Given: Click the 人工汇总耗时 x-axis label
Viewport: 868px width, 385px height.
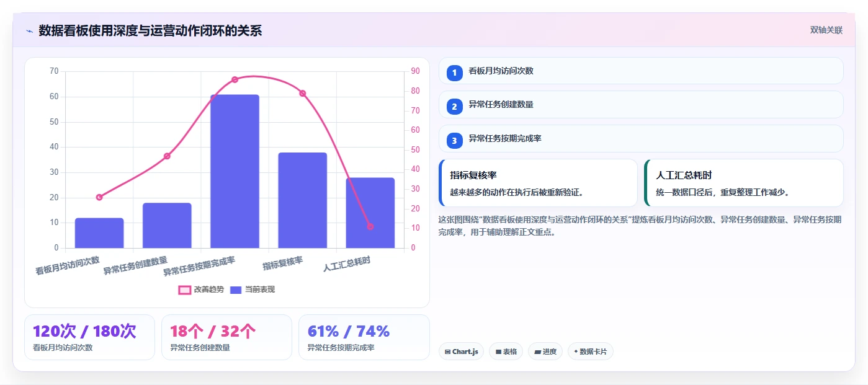Looking at the screenshot, I should (x=347, y=264).
